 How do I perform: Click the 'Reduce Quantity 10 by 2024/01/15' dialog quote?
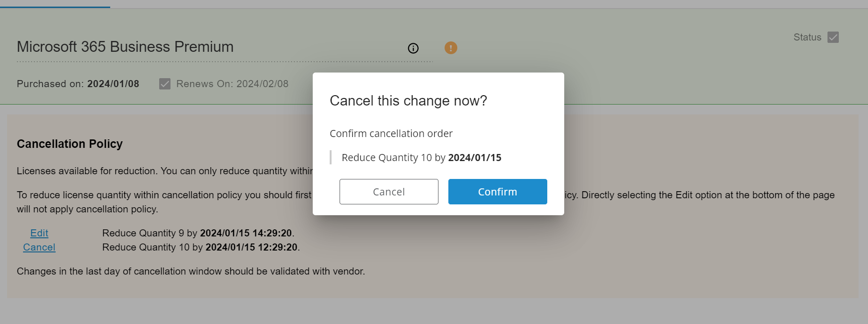[x=422, y=157]
